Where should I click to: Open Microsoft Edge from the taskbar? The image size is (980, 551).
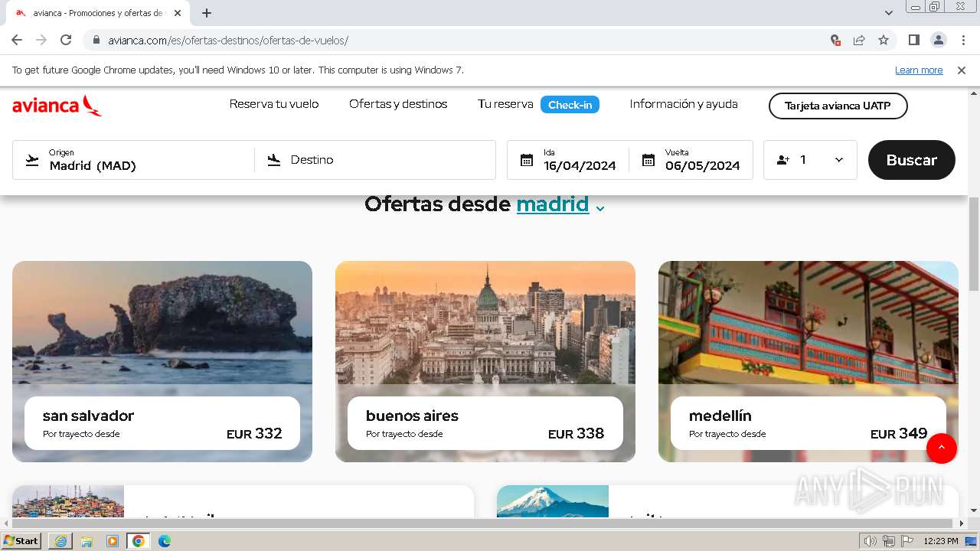(x=165, y=541)
